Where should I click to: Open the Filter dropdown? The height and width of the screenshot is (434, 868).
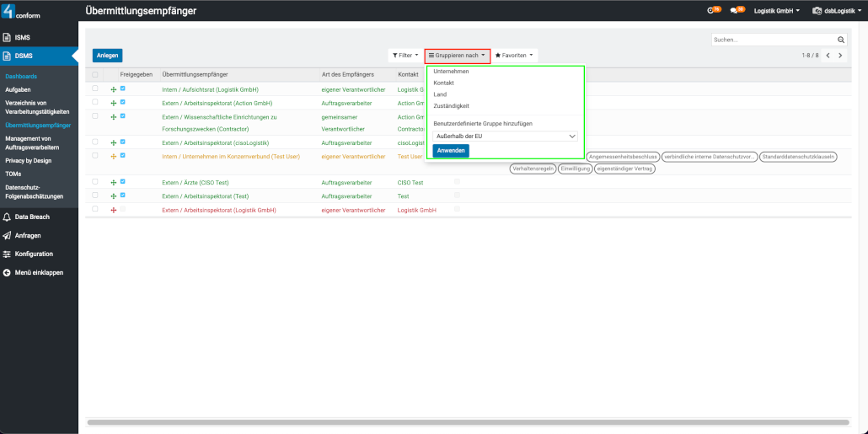click(404, 56)
